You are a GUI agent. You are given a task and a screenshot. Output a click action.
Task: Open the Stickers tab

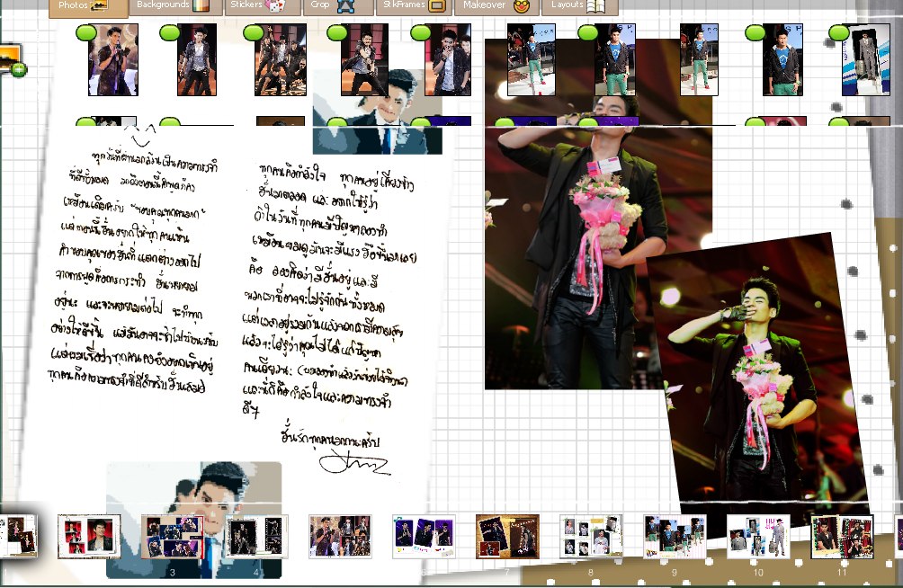pos(262,5)
